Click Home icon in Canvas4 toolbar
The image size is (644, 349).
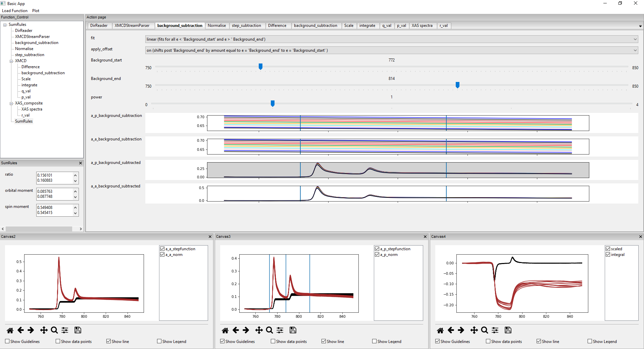click(440, 330)
